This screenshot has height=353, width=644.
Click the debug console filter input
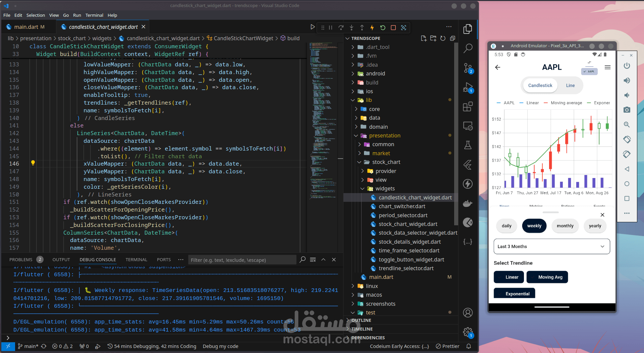242,260
